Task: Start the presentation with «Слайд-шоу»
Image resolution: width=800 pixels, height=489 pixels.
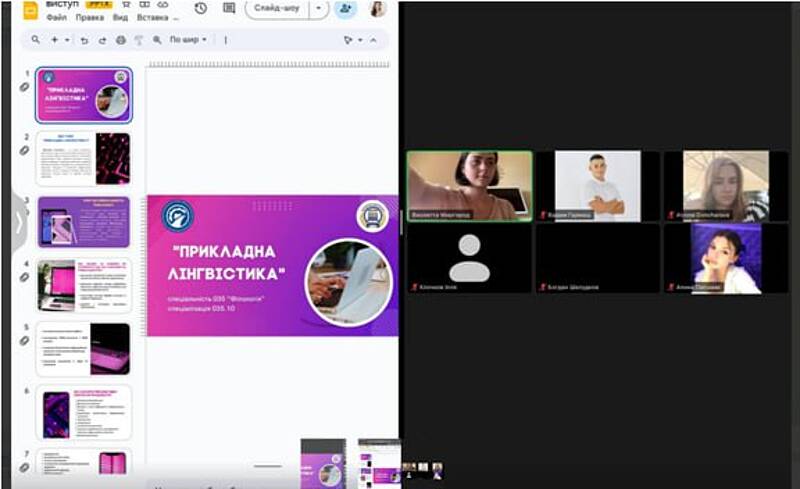Action: tap(277, 9)
